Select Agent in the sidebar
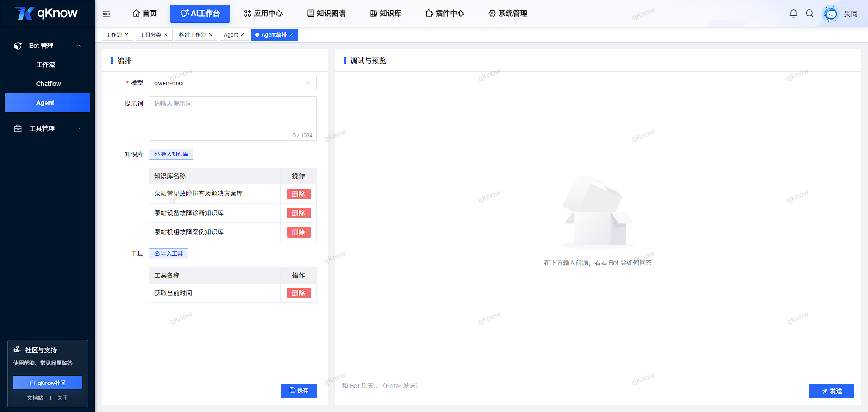This screenshot has height=412, width=868. (x=47, y=103)
